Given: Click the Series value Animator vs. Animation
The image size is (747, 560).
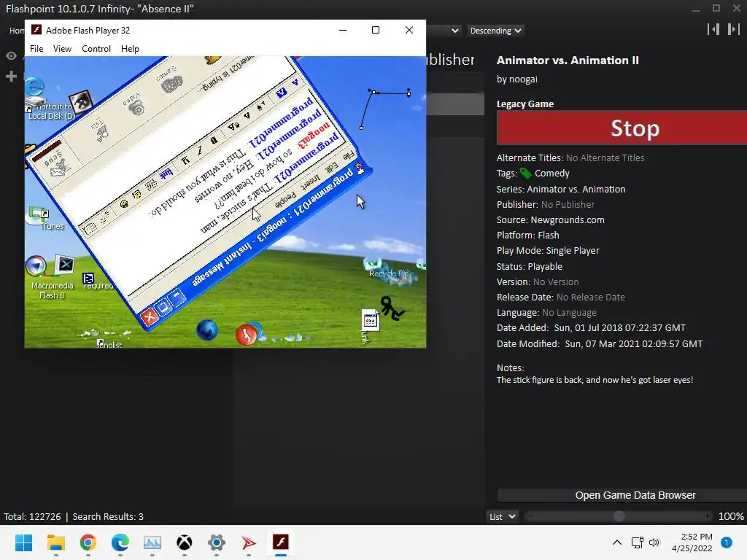Looking at the screenshot, I should pos(576,189).
